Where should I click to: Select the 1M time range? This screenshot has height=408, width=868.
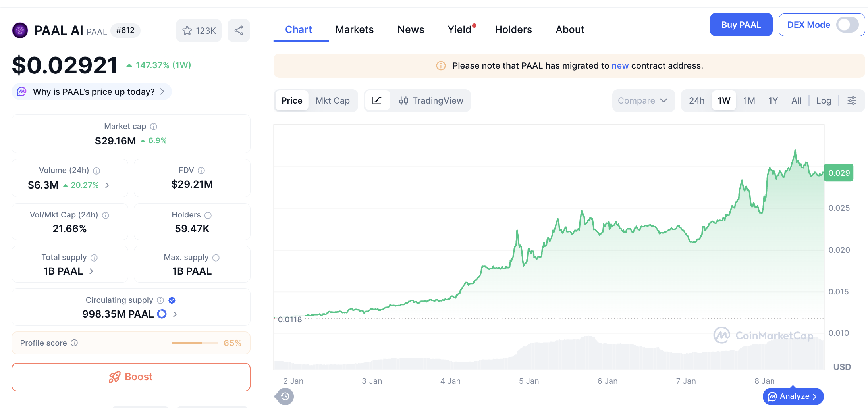coord(749,101)
